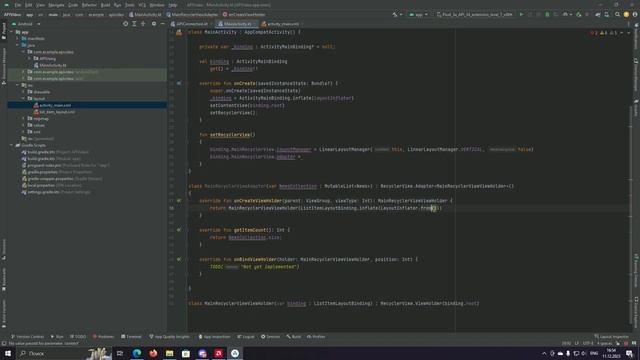The height and width of the screenshot is (360, 640).
Task: Click the errors and warnings inspection widget
Action: [x=604, y=33]
